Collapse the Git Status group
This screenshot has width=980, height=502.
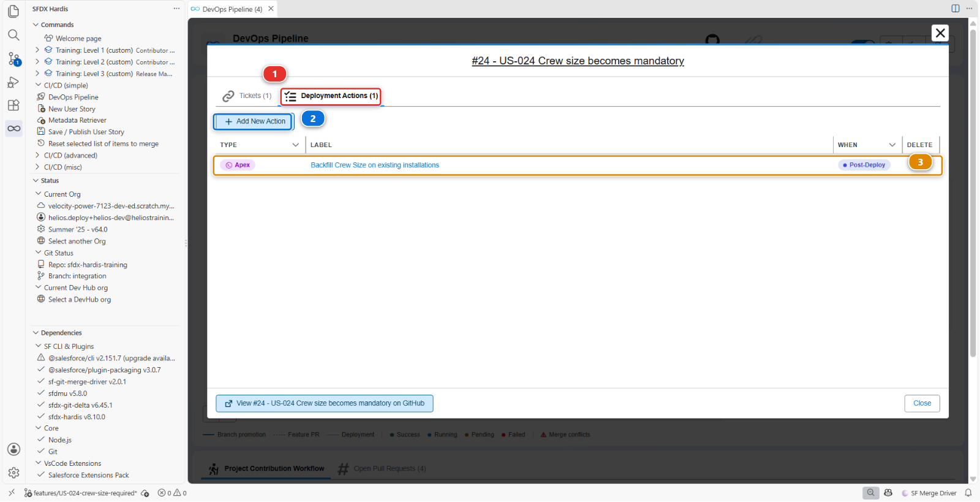coord(38,253)
